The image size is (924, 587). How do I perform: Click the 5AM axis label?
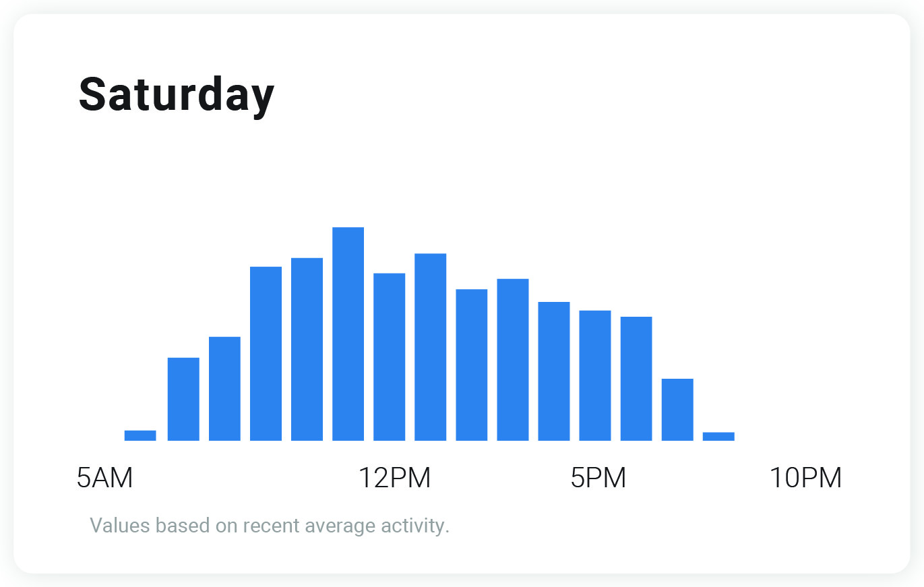105,478
